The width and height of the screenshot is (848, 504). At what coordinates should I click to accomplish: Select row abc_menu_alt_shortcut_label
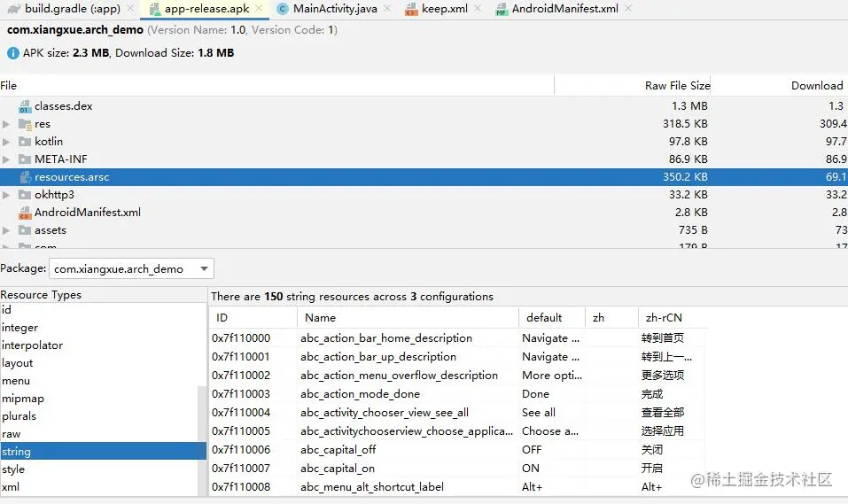click(x=457, y=486)
